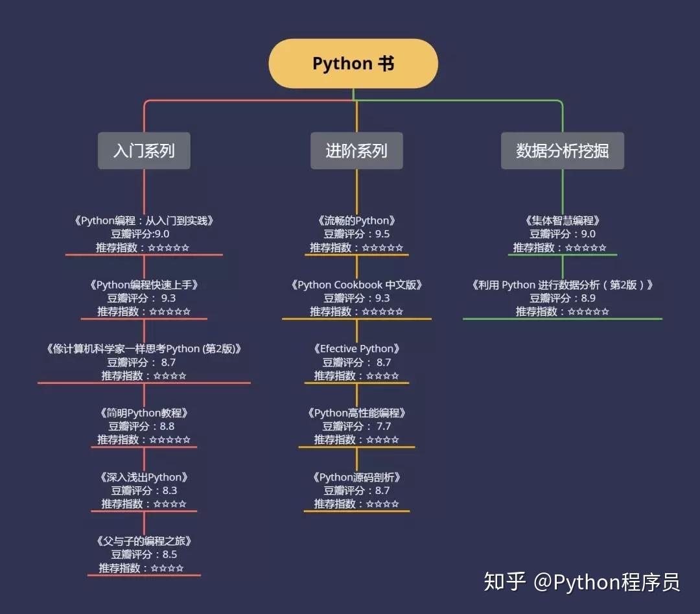The image size is (700, 614).
Task: Click the root node 'Python 书'
Action: pyautogui.click(x=353, y=64)
